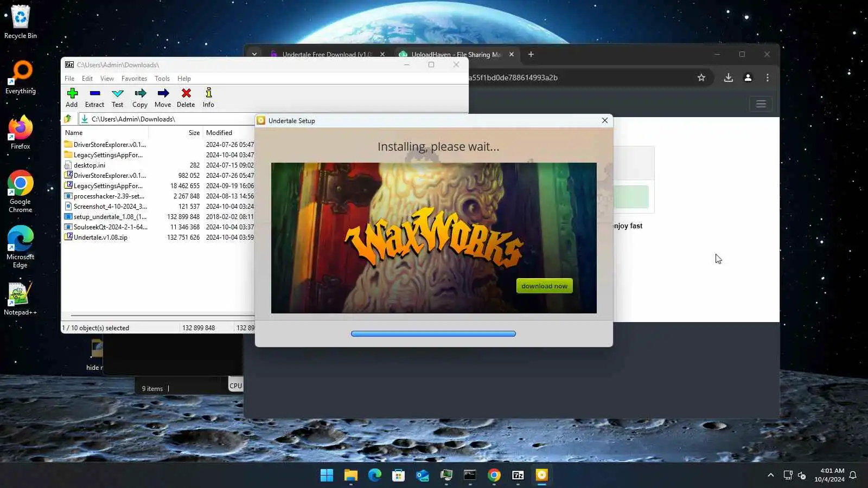Screen dimensions: 868x488
Task: Run Test from the 7-Zip toolbar
Action: click(117, 98)
